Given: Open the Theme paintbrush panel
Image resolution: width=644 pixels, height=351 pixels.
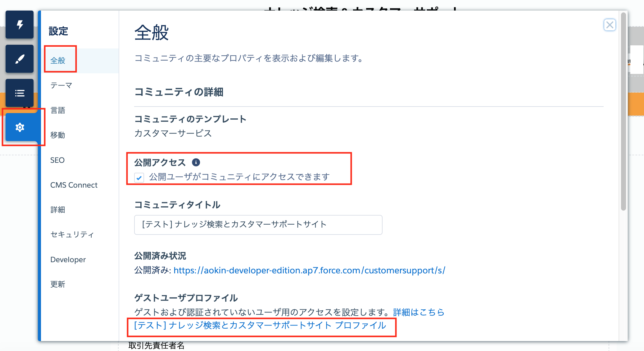Looking at the screenshot, I should pyautogui.click(x=20, y=59).
